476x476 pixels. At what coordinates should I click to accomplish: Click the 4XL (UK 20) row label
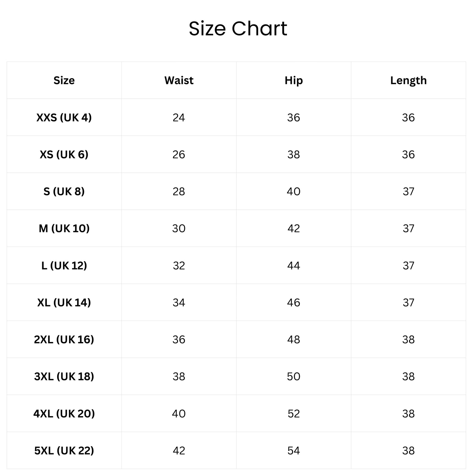64,414
